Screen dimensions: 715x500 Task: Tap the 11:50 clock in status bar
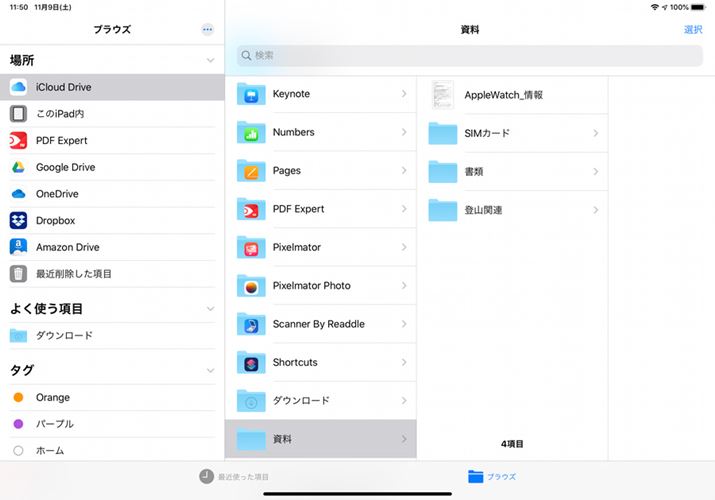pos(19,7)
